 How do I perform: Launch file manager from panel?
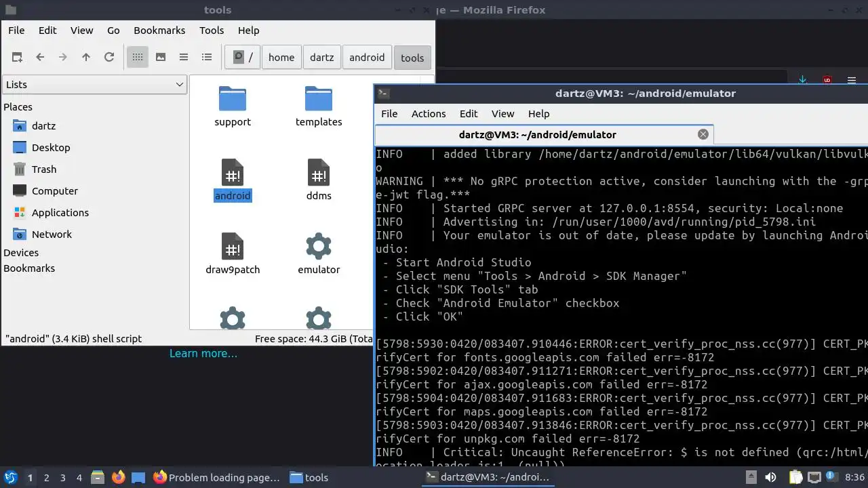pos(97,477)
